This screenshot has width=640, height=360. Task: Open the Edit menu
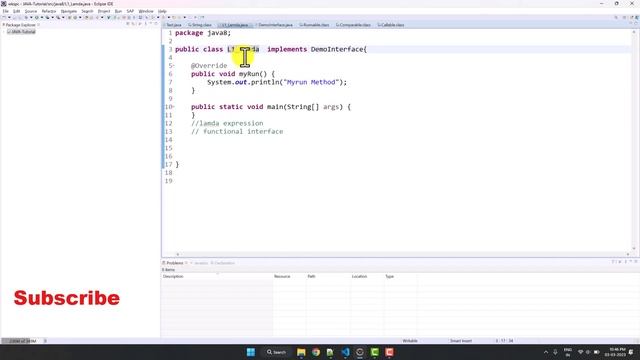16,11
